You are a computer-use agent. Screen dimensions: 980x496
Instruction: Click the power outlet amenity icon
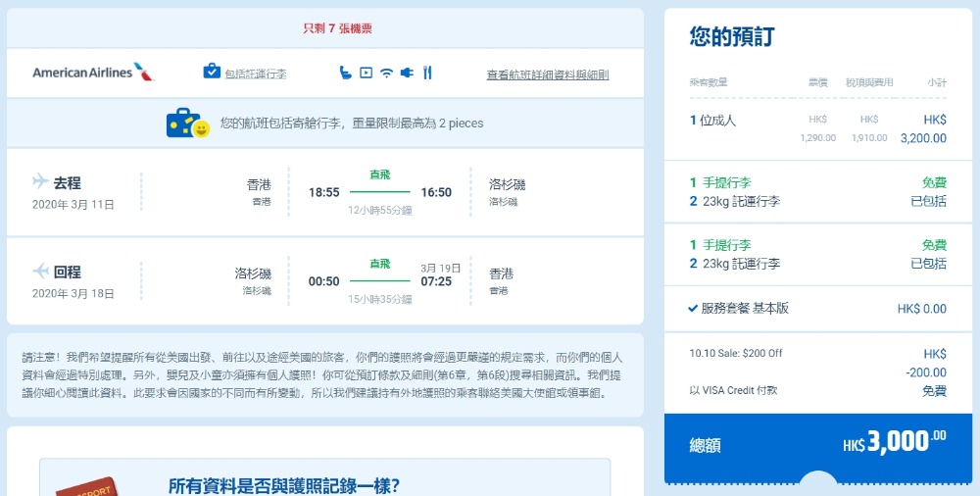[407, 73]
